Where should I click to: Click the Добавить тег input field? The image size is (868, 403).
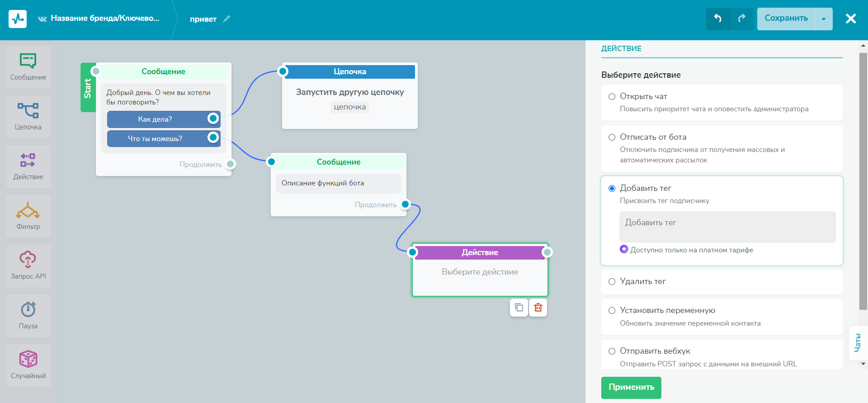727,227
